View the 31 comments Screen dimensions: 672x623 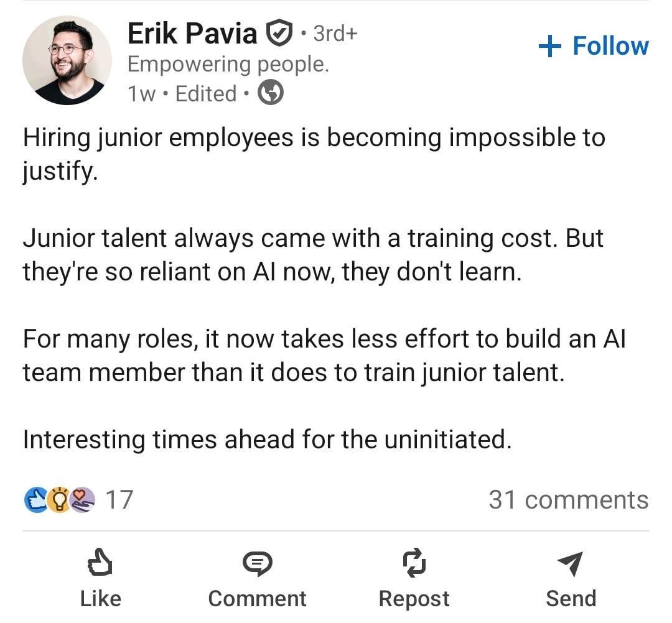coord(568,499)
